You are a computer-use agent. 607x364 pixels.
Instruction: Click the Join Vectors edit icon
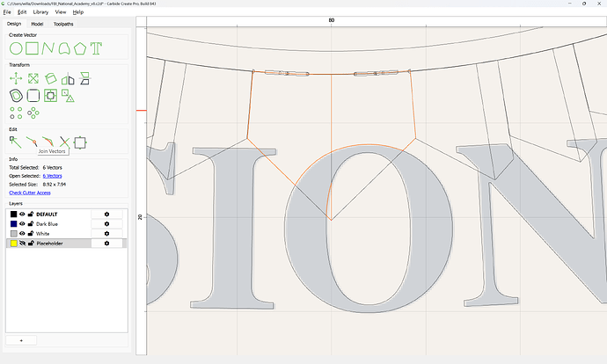pos(32,142)
